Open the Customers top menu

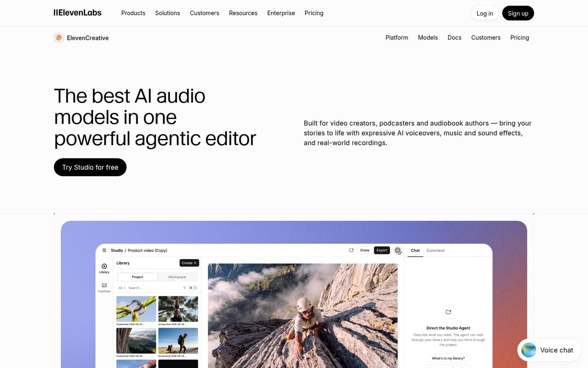click(x=204, y=13)
